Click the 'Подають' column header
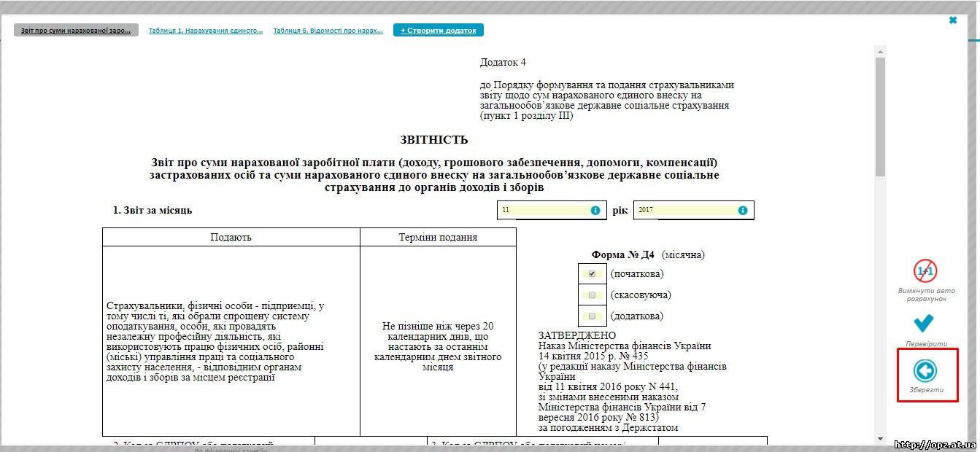 (x=231, y=238)
